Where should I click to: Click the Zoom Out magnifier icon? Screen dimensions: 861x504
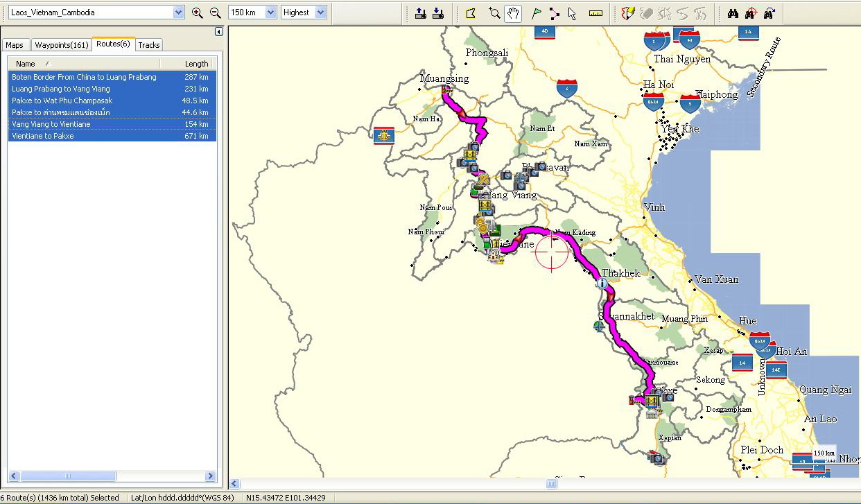pos(215,12)
